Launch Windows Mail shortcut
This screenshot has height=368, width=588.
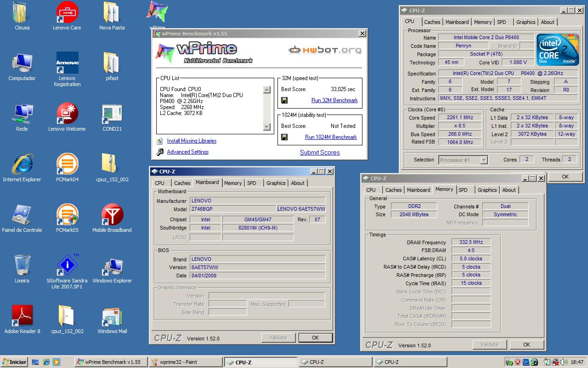pyautogui.click(x=112, y=316)
